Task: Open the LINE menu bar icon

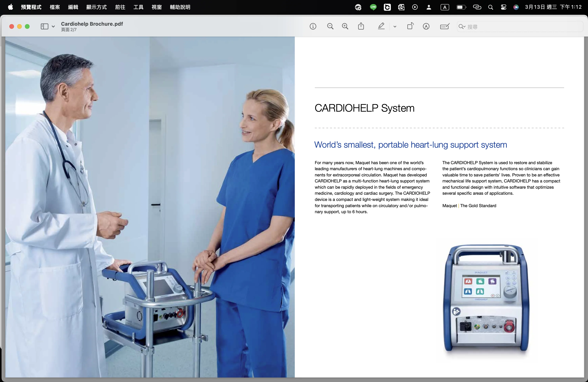Action: click(373, 7)
